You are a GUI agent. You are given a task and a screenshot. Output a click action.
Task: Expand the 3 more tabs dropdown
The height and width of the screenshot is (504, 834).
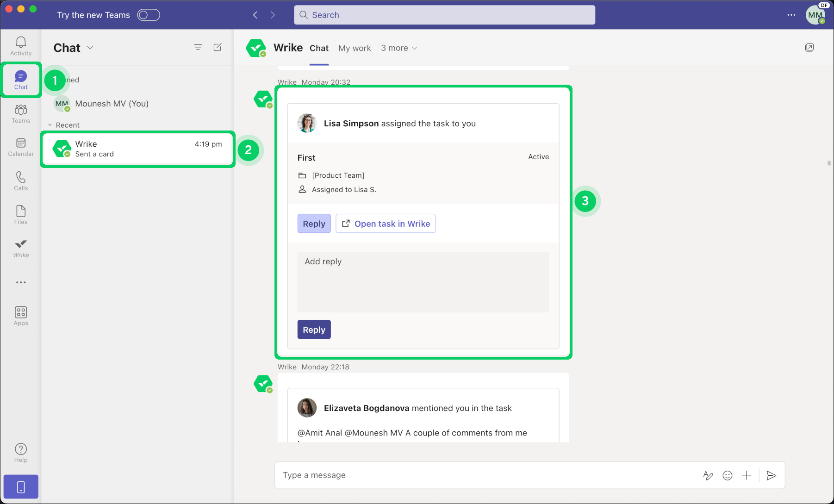tap(398, 48)
